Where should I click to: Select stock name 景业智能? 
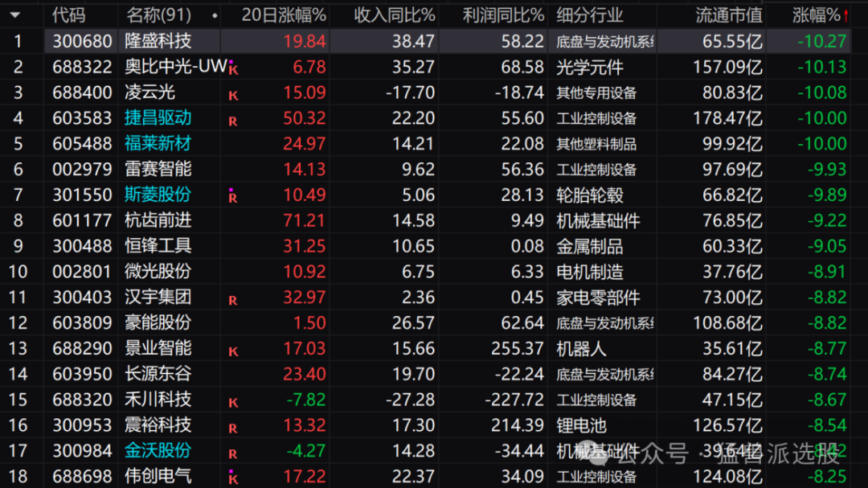click(x=158, y=348)
